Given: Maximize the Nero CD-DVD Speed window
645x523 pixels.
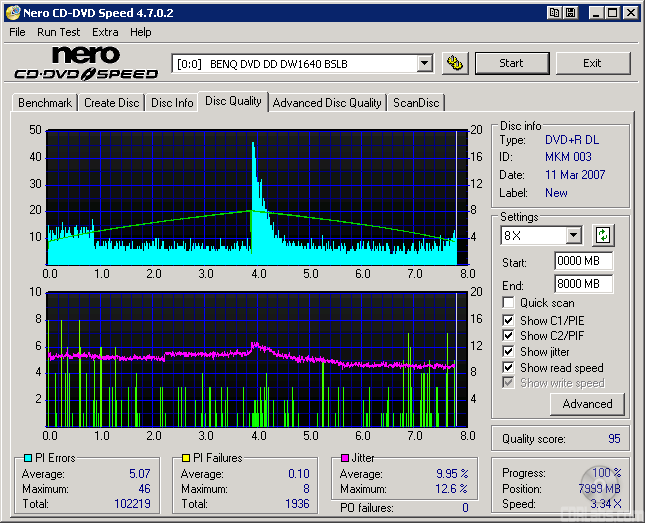Looking at the screenshot, I should (x=611, y=13).
